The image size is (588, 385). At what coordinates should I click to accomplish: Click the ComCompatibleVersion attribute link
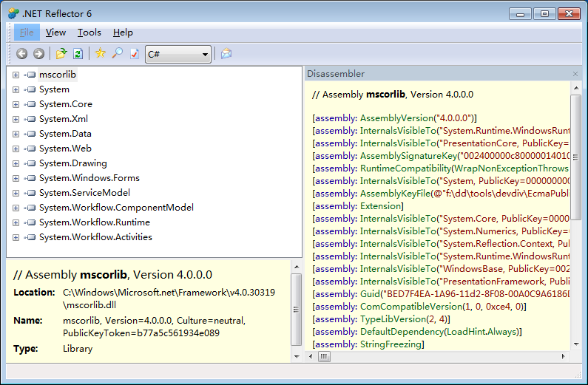pos(411,307)
